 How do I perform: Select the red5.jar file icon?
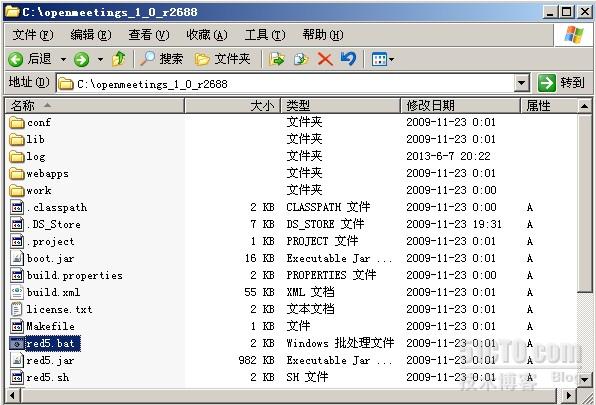click(17, 360)
